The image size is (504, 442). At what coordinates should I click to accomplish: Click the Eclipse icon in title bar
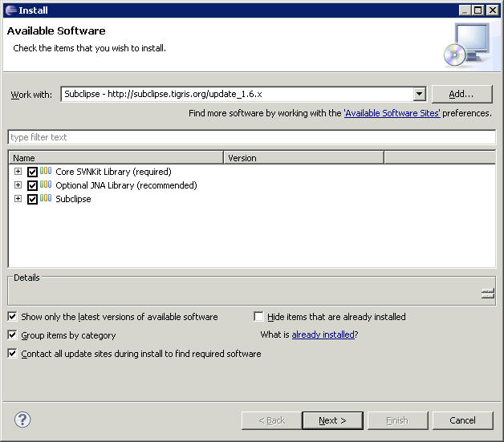click(x=11, y=10)
